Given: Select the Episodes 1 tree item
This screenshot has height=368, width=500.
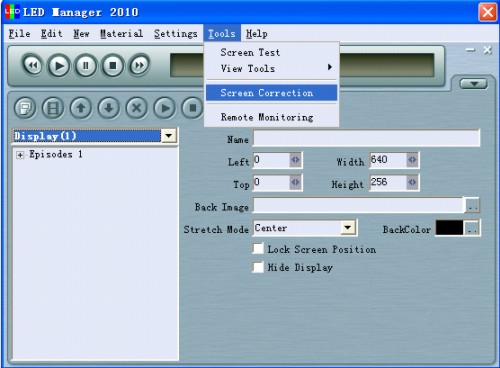Looking at the screenshot, I should pyautogui.click(x=56, y=154).
